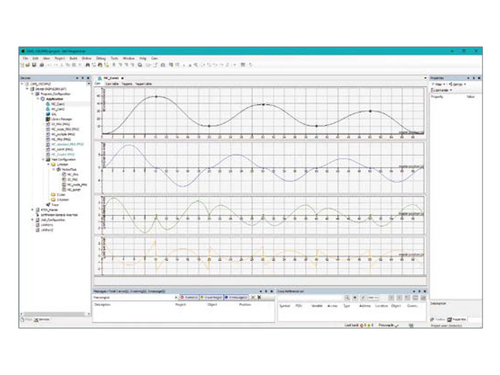
Task: Toggle the messages filter in Messages panel
Action: (236, 297)
